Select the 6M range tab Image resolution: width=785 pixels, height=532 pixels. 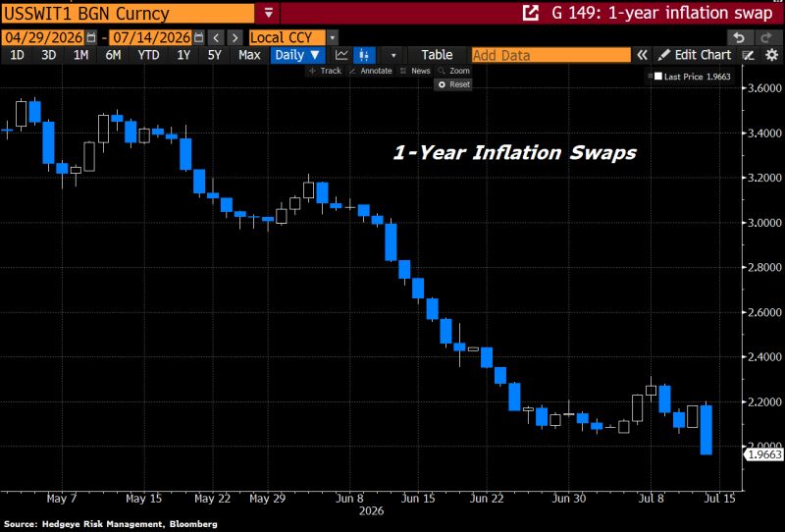pos(113,55)
